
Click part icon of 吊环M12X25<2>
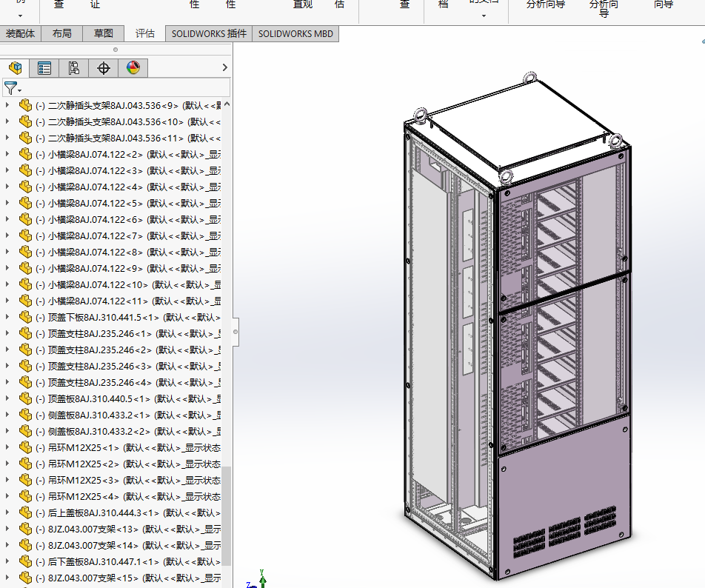(26, 464)
